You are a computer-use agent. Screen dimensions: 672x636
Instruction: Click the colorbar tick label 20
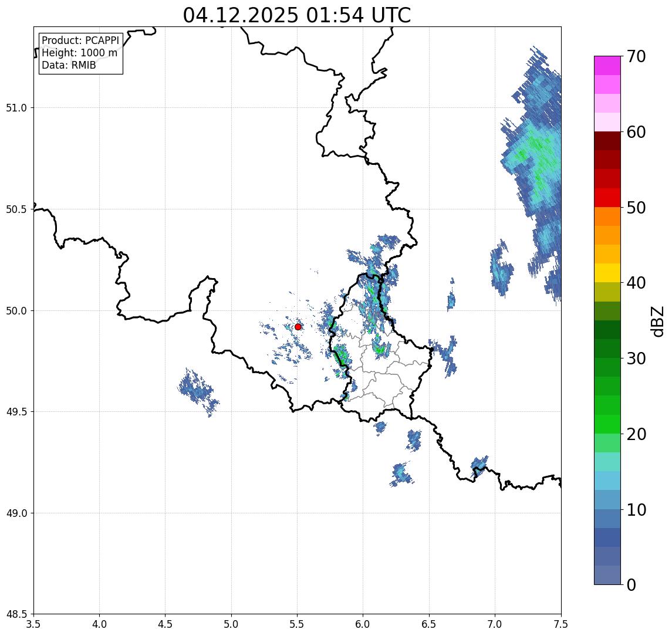coord(636,434)
